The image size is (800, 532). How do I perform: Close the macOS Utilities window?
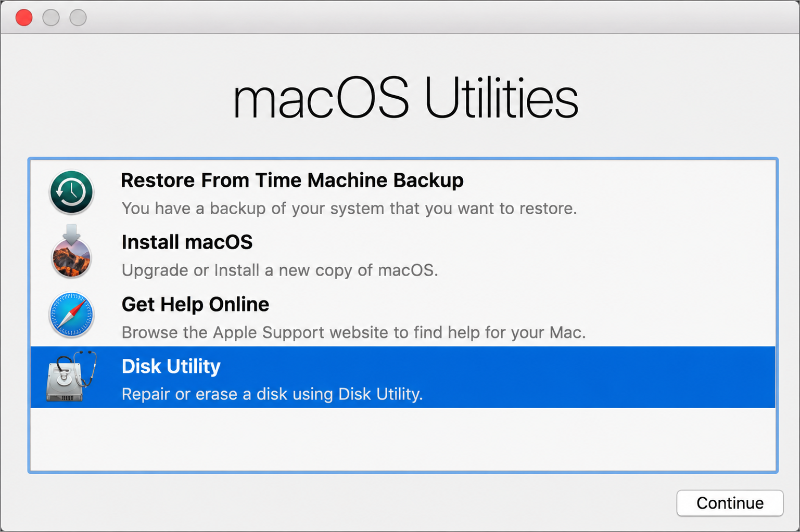[24, 17]
